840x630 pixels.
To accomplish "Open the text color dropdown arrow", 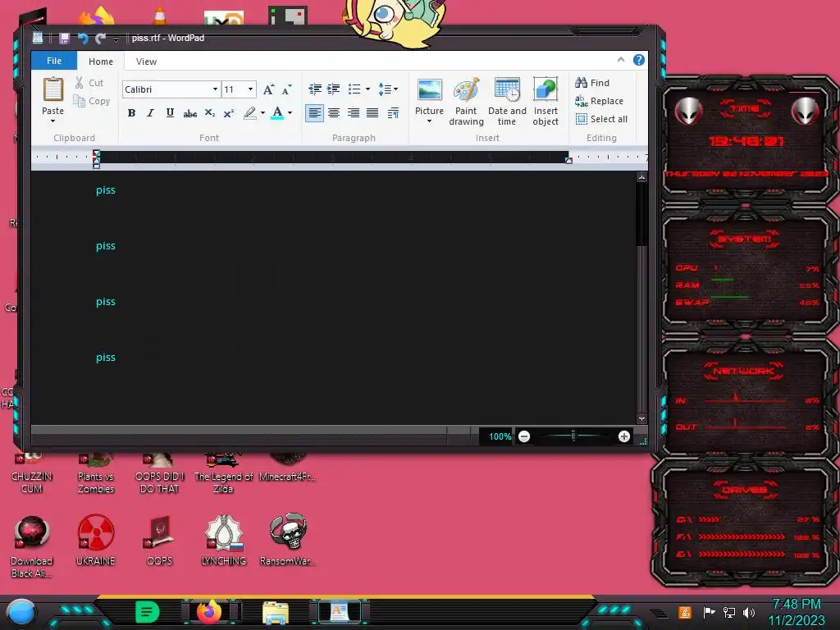I will (x=290, y=113).
